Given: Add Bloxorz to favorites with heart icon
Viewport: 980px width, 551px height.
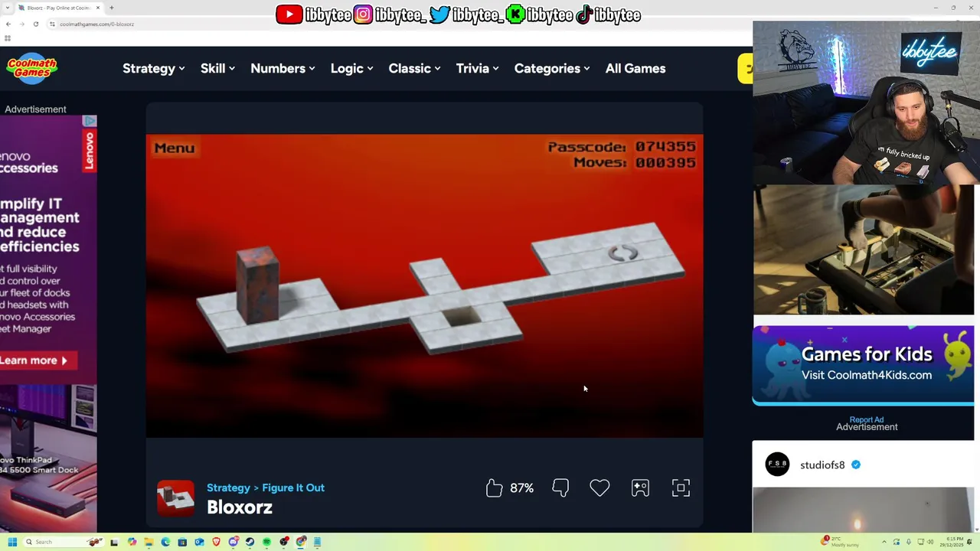Looking at the screenshot, I should (x=599, y=487).
